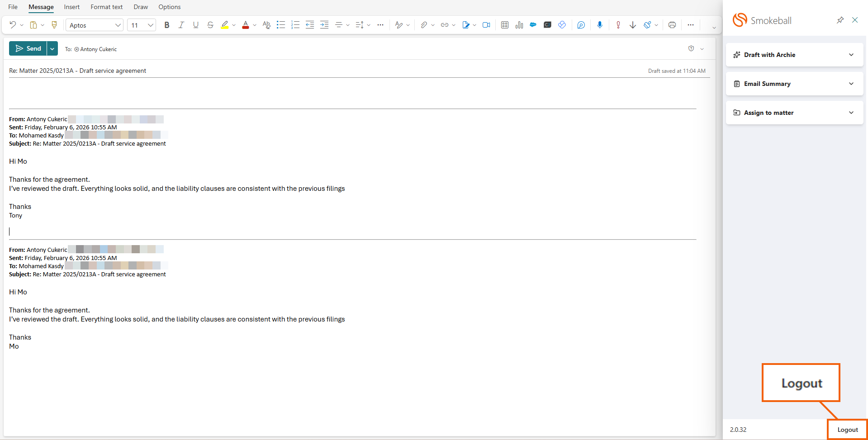Toggle italic text formatting
The image size is (868, 440).
(x=181, y=25)
